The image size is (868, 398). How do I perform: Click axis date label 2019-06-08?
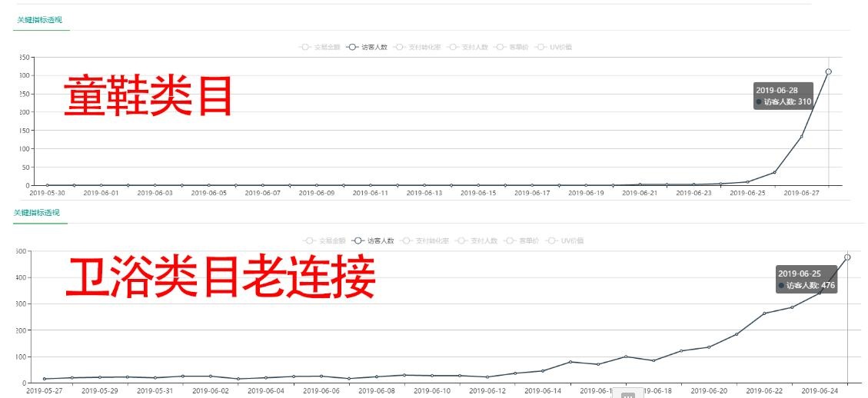377,390
